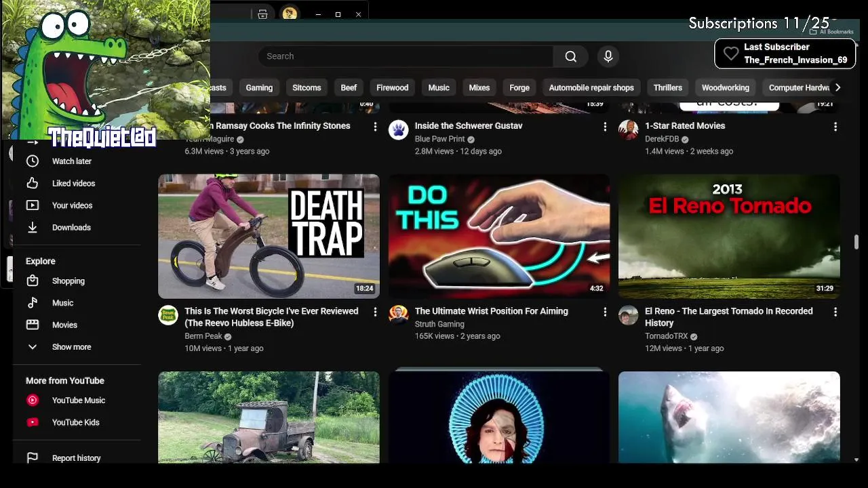The width and height of the screenshot is (868, 488).
Task: Open options menu for El Reno video
Action: [x=835, y=312]
